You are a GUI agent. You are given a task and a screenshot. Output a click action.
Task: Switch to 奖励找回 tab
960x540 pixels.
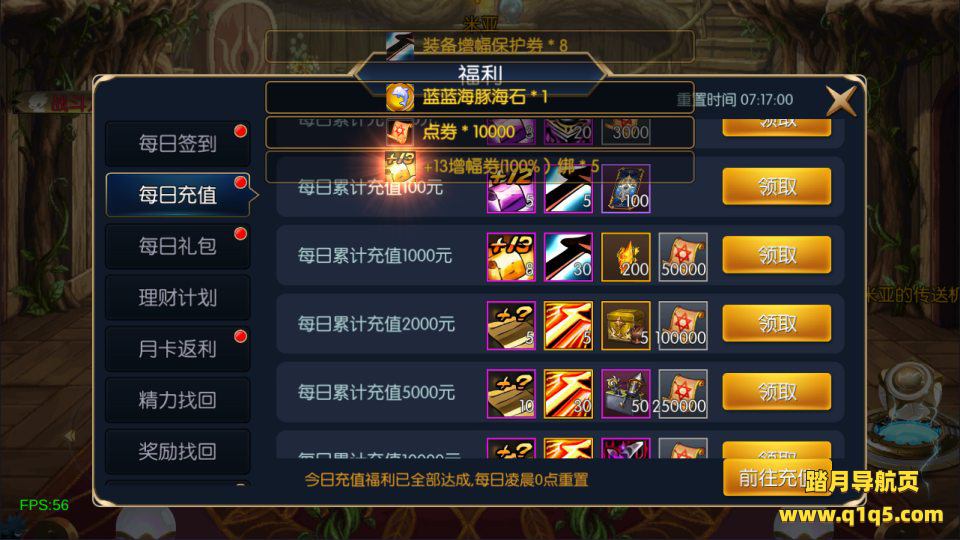click(178, 452)
